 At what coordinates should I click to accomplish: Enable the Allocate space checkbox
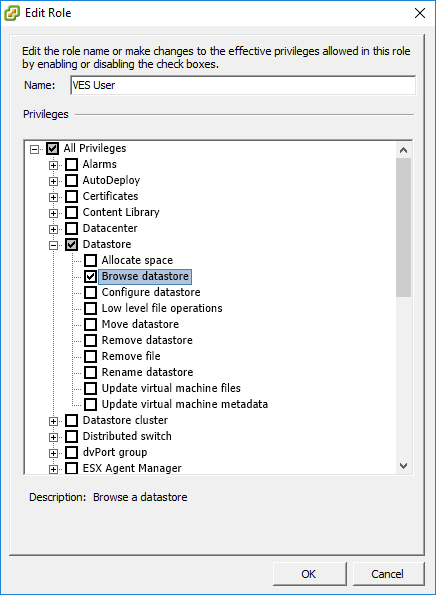tap(90, 260)
